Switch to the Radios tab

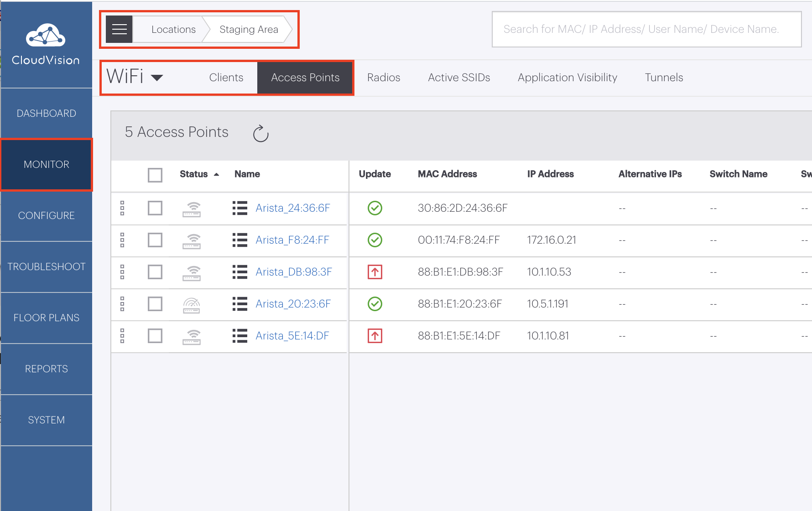tap(383, 78)
